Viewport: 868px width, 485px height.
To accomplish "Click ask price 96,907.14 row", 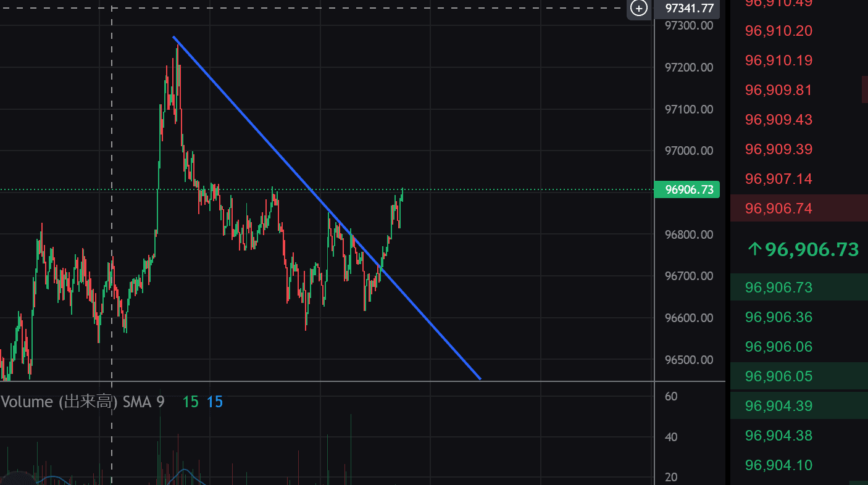I will (778, 179).
